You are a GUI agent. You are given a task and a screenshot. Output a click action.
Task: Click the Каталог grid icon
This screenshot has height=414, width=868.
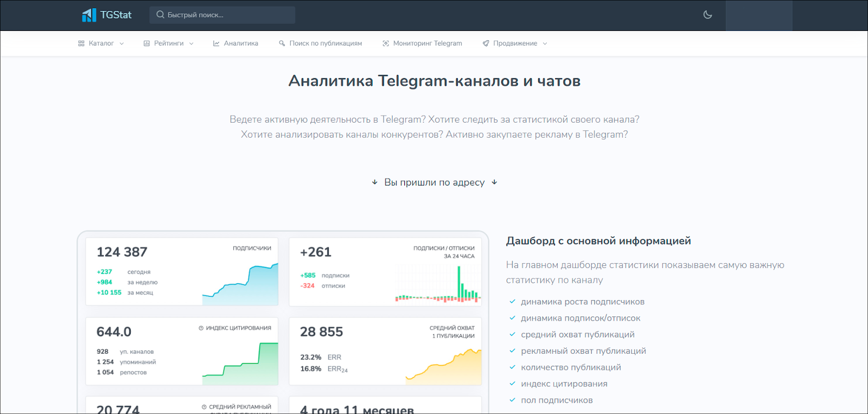coord(81,43)
